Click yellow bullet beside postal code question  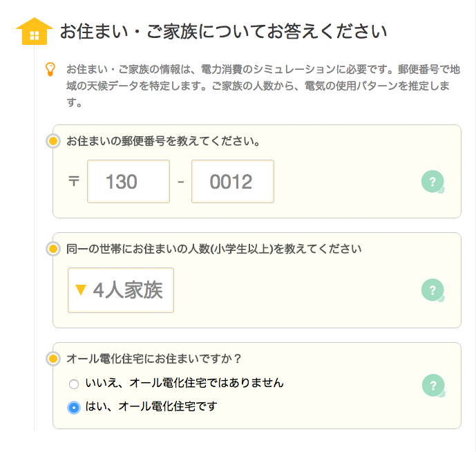(x=53, y=141)
